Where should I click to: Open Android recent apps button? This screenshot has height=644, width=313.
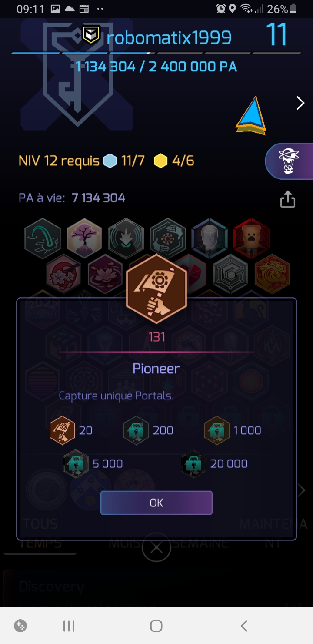(x=69, y=626)
